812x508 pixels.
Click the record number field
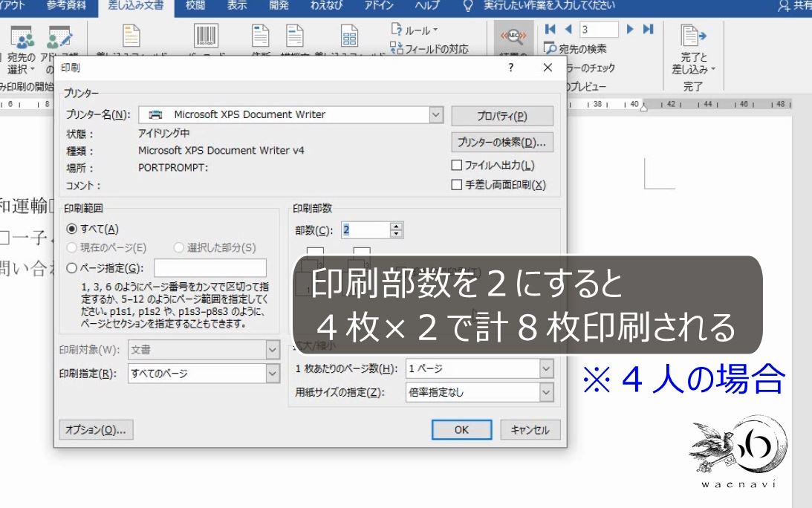tap(599, 30)
